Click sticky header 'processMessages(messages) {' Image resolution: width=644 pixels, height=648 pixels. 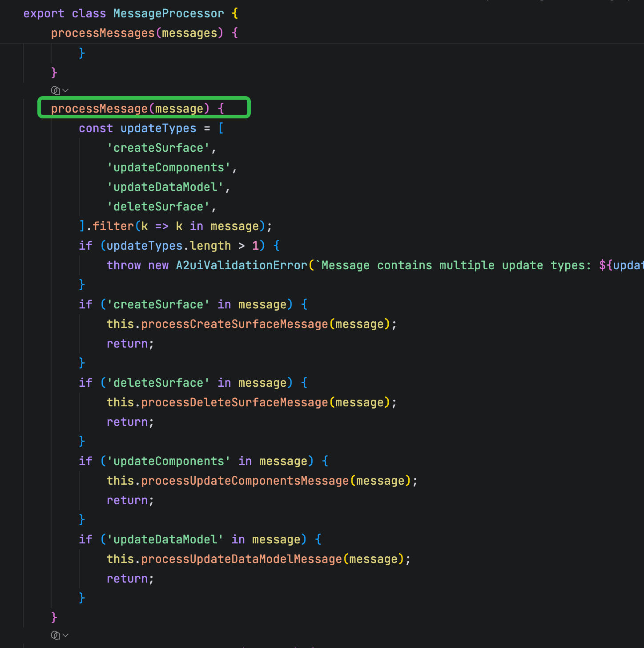click(x=145, y=33)
